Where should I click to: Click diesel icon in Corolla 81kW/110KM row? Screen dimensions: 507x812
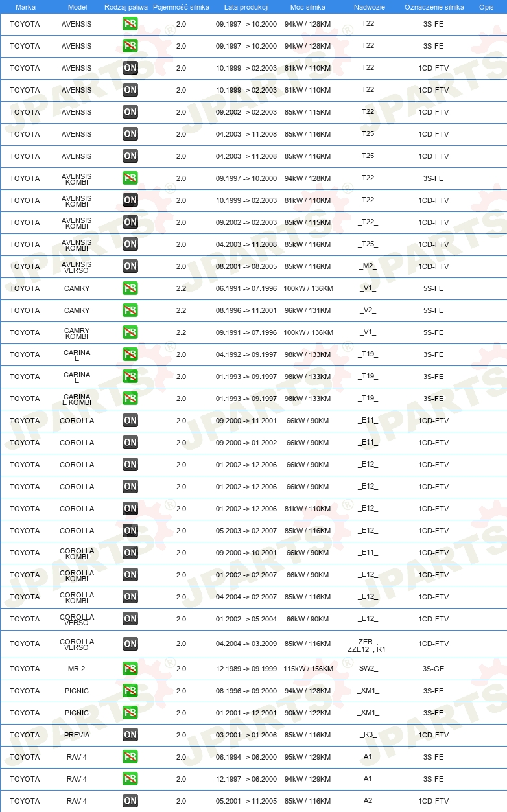tap(130, 509)
